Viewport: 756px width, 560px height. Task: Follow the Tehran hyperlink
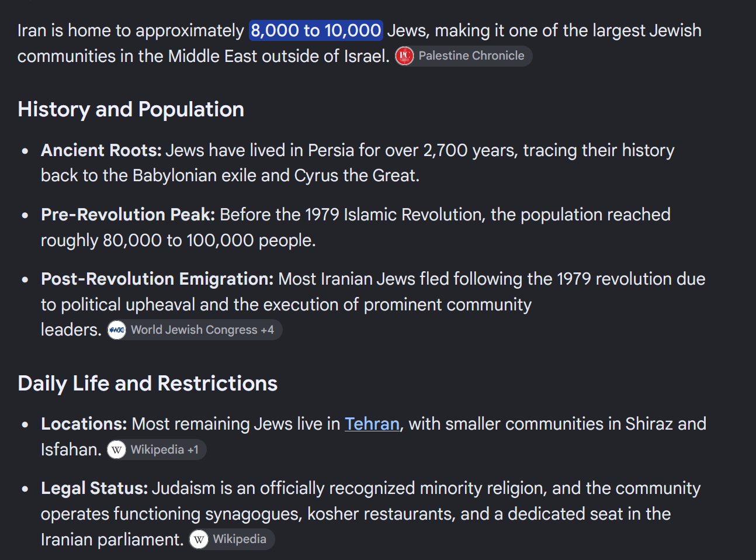[372, 424]
